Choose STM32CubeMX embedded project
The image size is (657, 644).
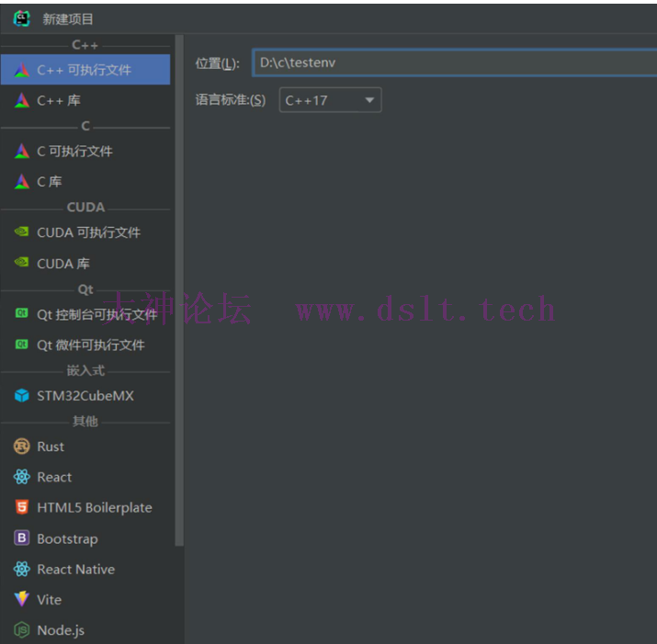[85, 396]
